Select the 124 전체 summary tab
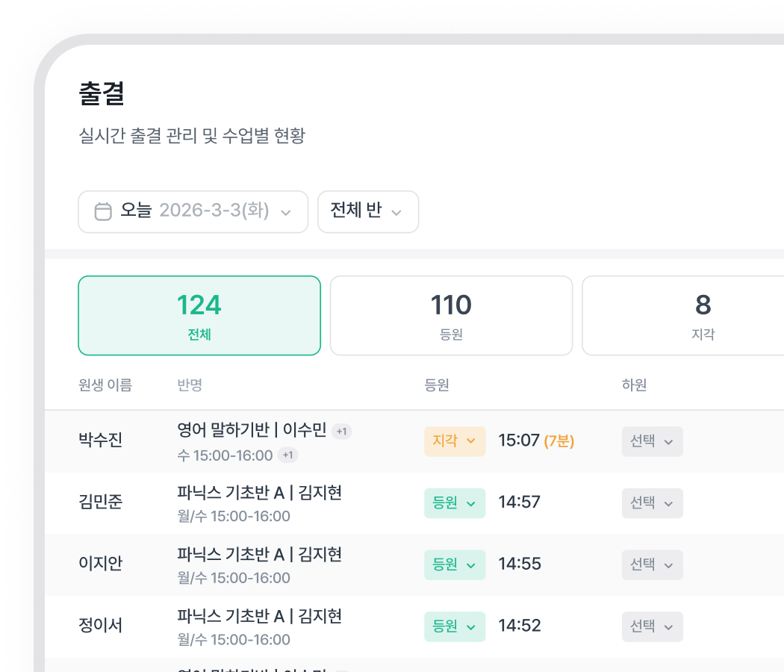 (x=199, y=316)
